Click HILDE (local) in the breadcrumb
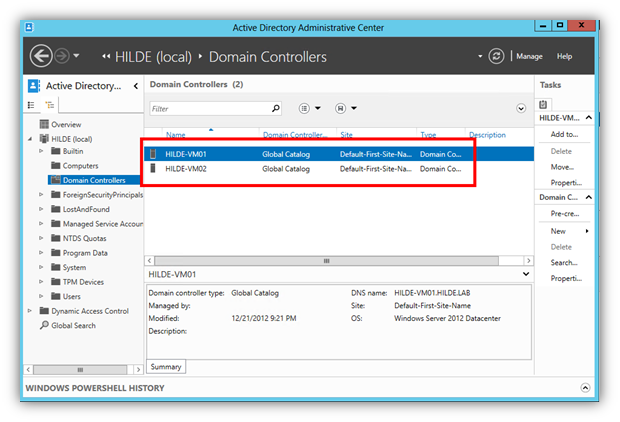Image resolution: width=620 pixels, height=422 pixels. tap(153, 57)
